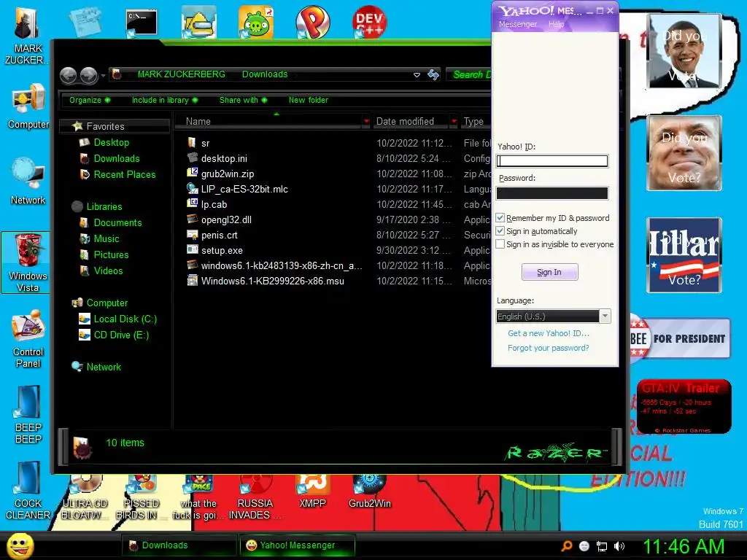This screenshot has height=560, width=747.
Task: Click the Explorer Forward arrow button
Action: pos(88,75)
